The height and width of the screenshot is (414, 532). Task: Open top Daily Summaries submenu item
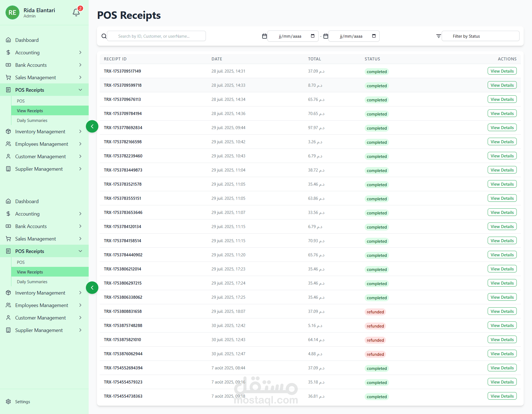(x=32, y=121)
